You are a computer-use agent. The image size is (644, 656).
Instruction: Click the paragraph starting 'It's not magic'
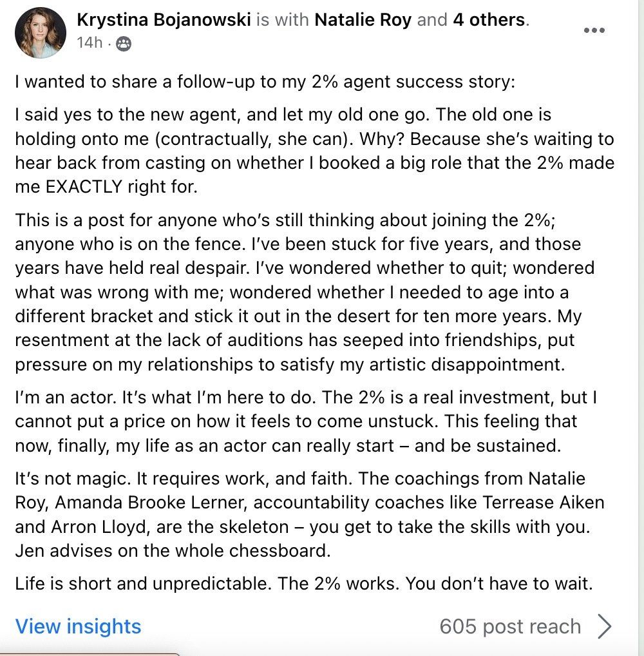point(310,514)
